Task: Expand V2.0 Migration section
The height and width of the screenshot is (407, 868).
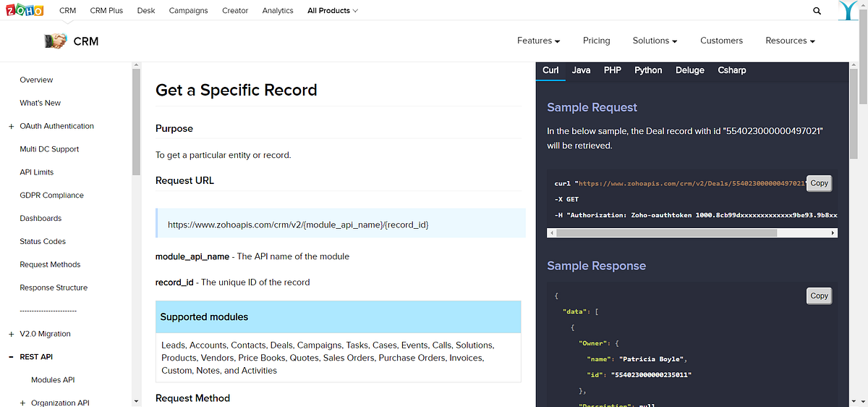Action: tap(11, 335)
